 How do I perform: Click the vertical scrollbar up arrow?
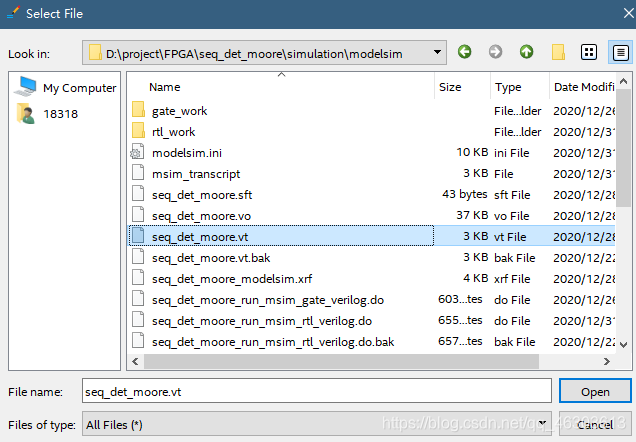(x=624, y=82)
